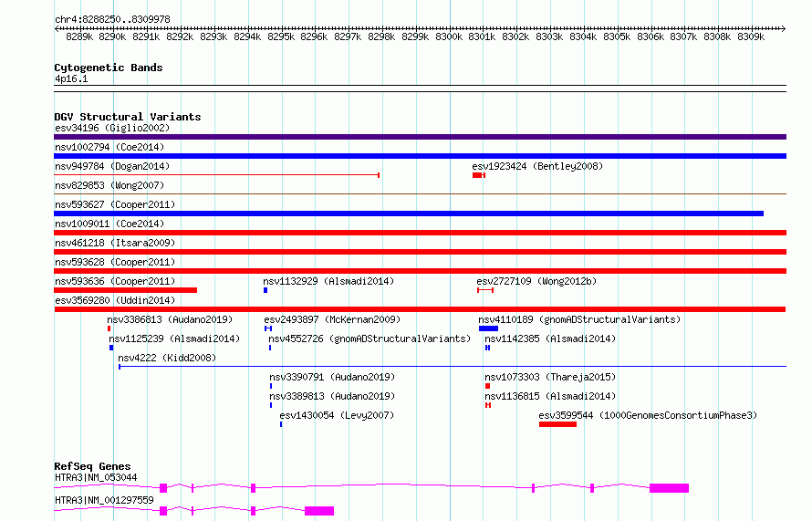This screenshot has width=812, height=521.
Task: Select nsv1125239 (Alsmadi2014) label
Action: pyautogui.click(x=174, y=339)
